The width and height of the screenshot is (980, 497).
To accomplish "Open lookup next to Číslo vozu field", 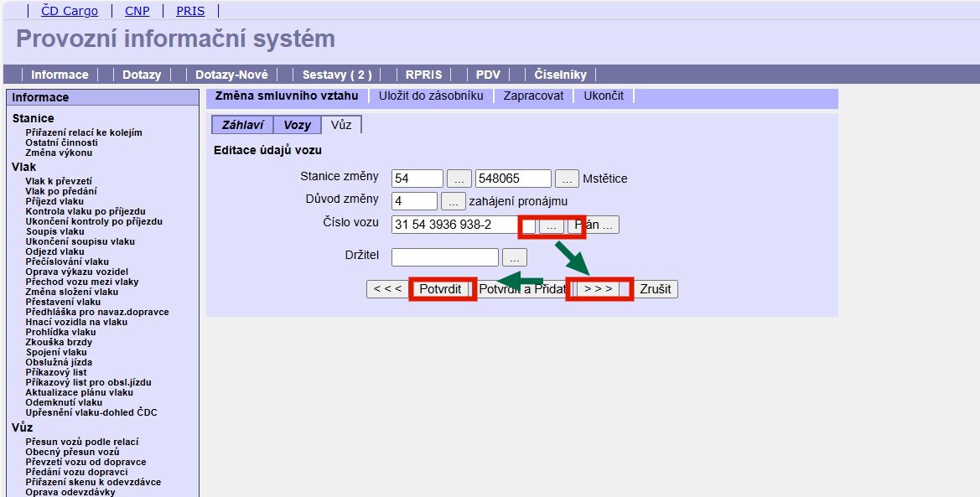I will coord(551,225).
